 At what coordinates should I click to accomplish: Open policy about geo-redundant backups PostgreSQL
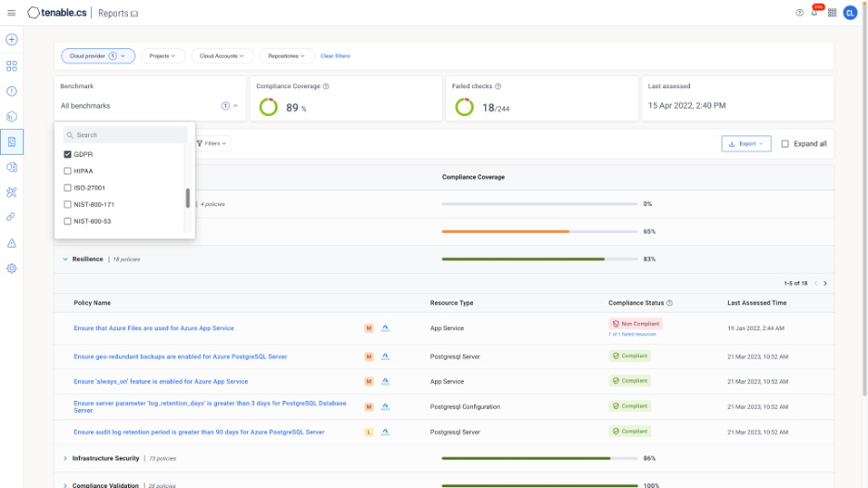[181, 356]
